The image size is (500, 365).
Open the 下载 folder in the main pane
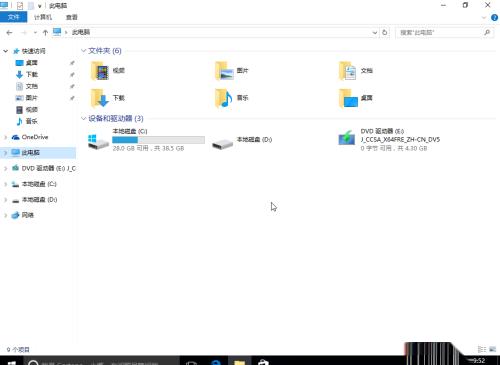pyautogui.click(x=108, y=98)
